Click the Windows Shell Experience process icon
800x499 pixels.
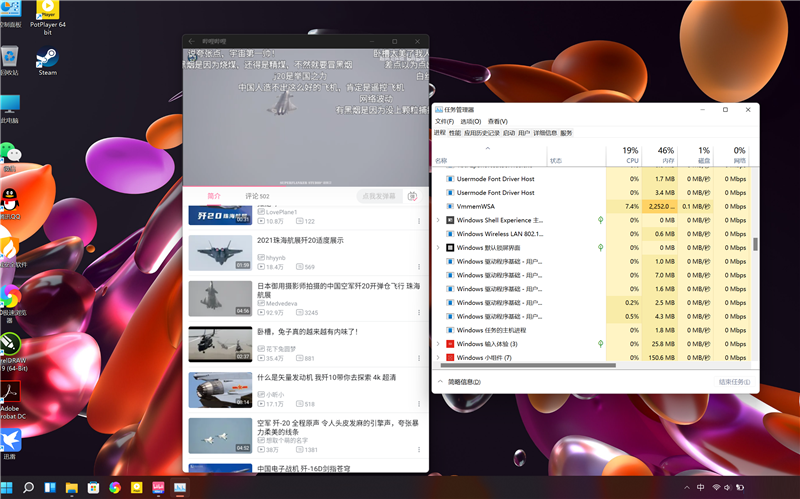[450, 220]
